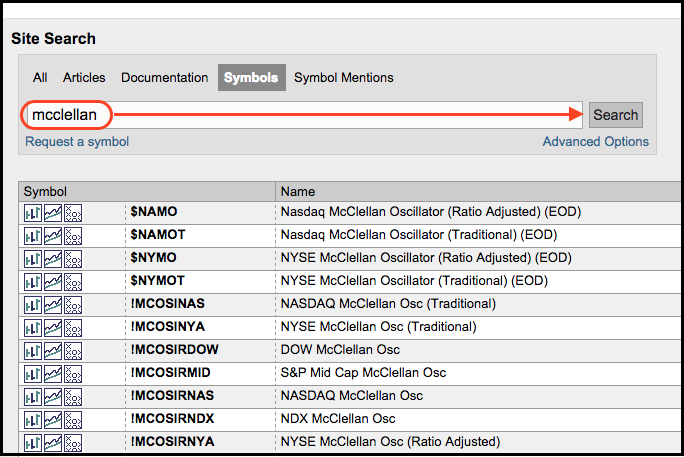This screenshot has height=457, width=684.
Task: Click the Name column header
Action: (479, 192)
